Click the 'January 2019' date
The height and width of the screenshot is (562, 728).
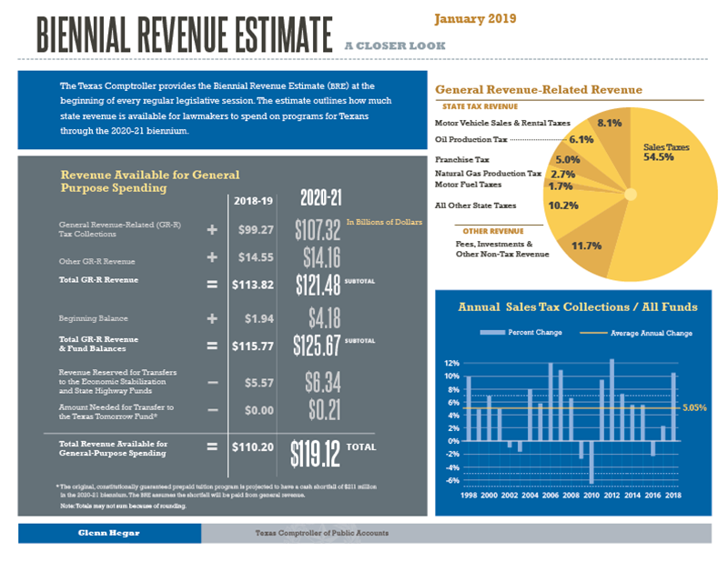[475, 18]
